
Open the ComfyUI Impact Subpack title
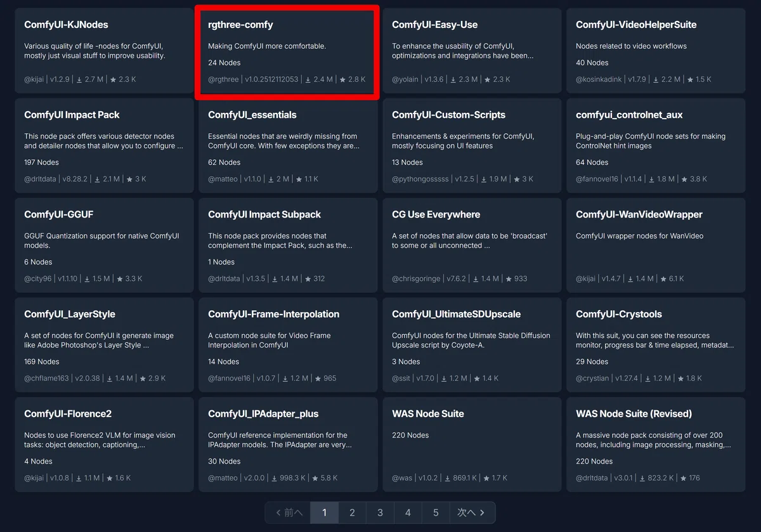pyautogui.click(x=264, y=214)
